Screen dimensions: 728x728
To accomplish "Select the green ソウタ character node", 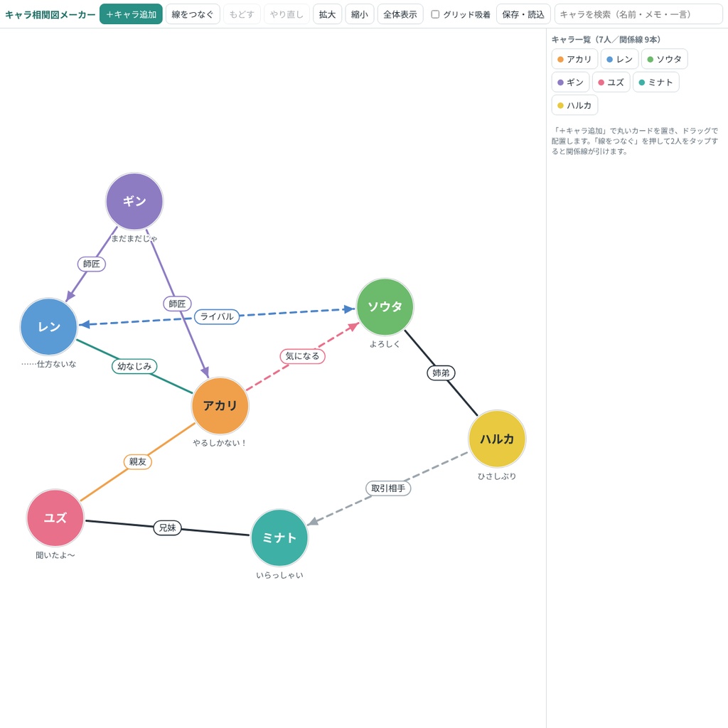I will [385, 307].
